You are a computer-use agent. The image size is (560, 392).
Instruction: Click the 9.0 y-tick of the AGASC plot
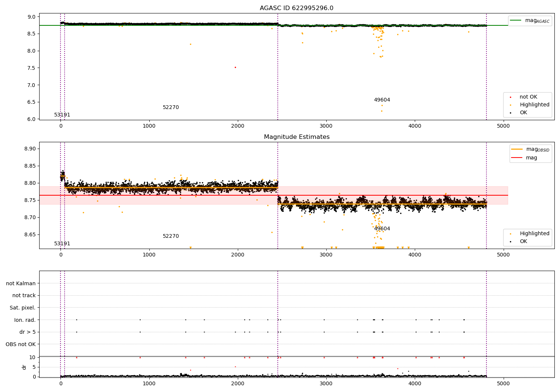(31, 17)
